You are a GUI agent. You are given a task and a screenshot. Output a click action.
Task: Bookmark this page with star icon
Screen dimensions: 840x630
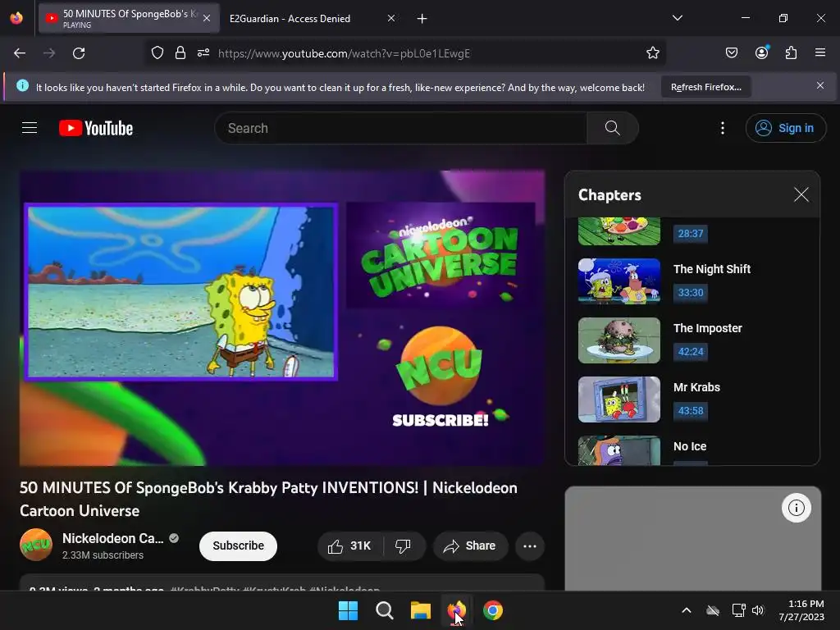(652, 53)
